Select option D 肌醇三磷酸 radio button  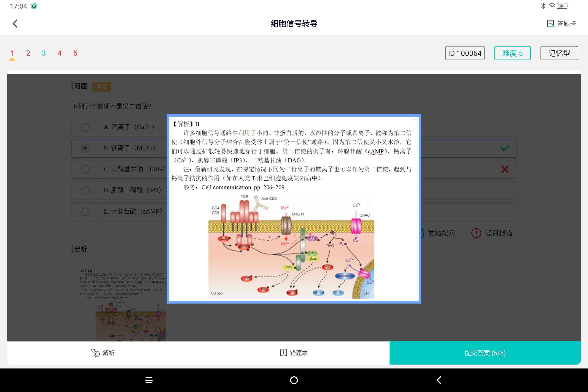coord(85,191)
